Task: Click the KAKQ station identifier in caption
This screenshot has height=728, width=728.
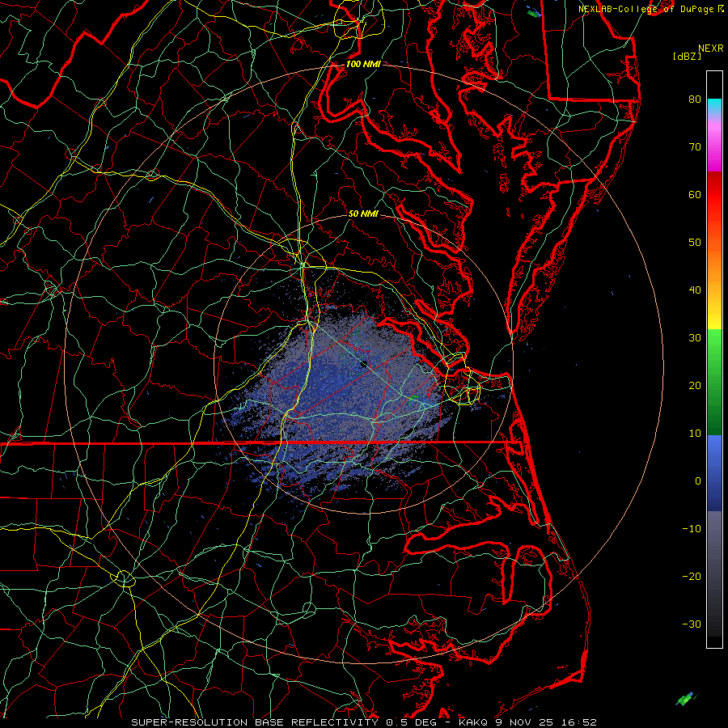Action: [x=472, y=722]
